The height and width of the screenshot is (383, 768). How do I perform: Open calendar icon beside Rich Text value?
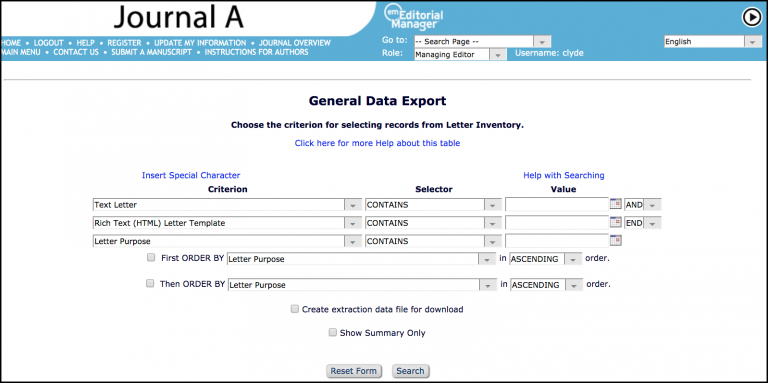click(x=616, y=222)
